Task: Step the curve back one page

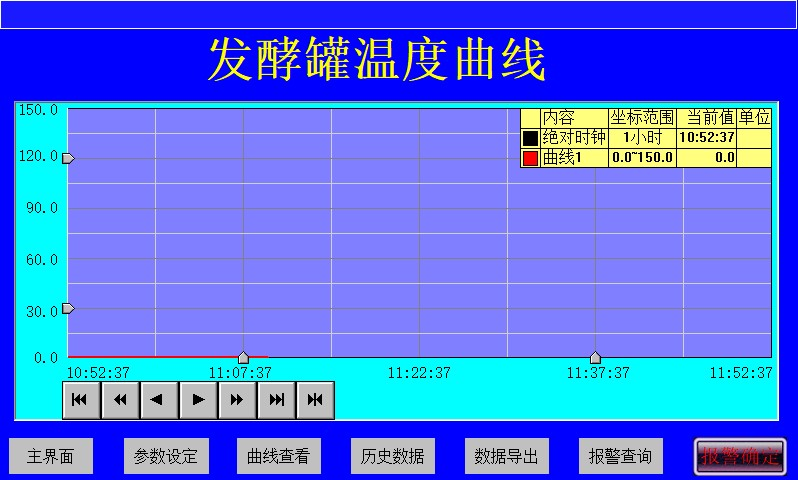Action: pyautogui.click(x=159, y=400)
